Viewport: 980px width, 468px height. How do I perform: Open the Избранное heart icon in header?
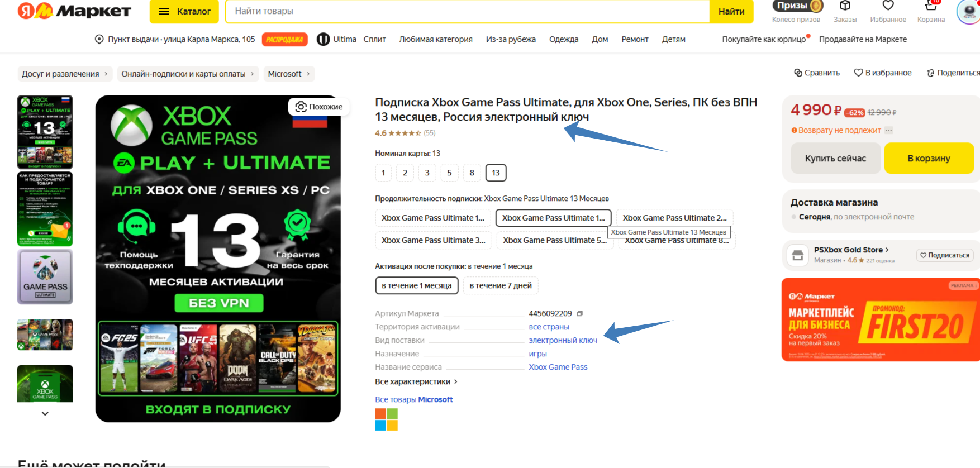[888, 11]
